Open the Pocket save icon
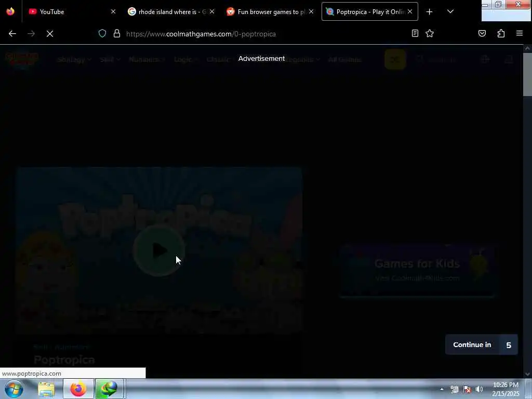The height and width of the screenshot is (399, 532). 482,33
